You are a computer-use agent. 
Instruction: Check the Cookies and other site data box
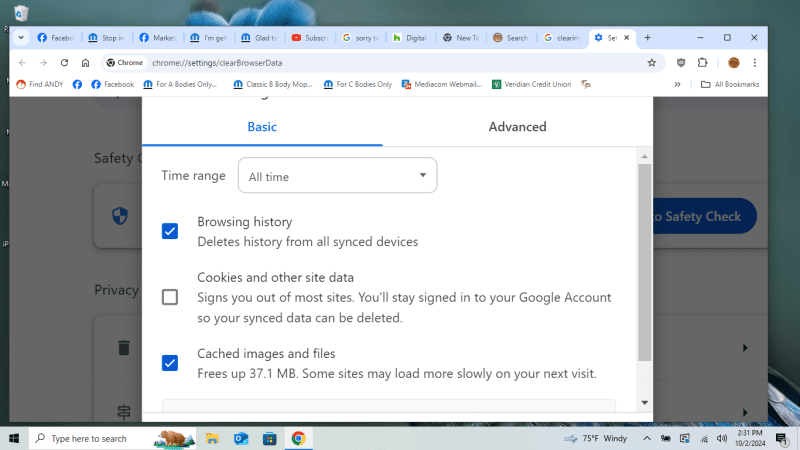click(x=170, y=297)
